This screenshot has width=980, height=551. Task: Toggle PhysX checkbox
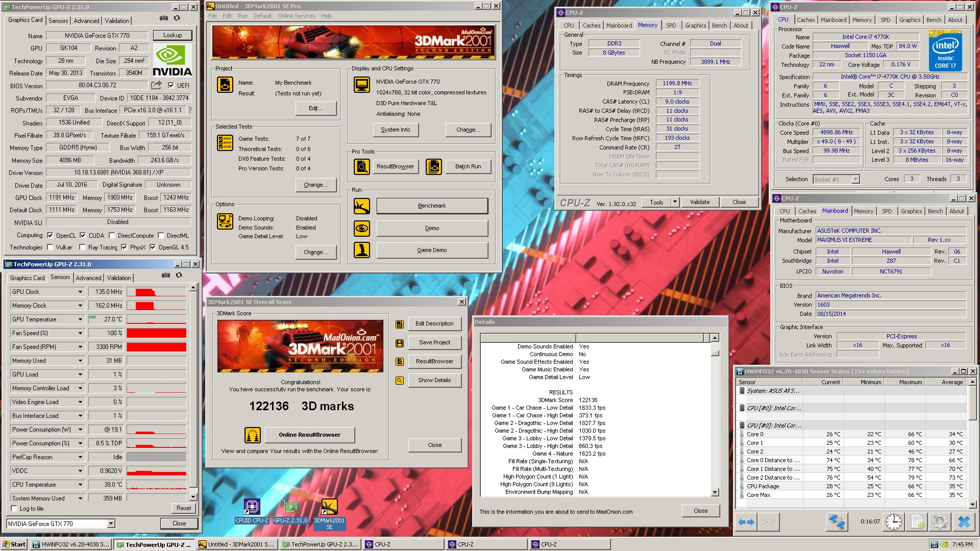[x=124, y=247]
